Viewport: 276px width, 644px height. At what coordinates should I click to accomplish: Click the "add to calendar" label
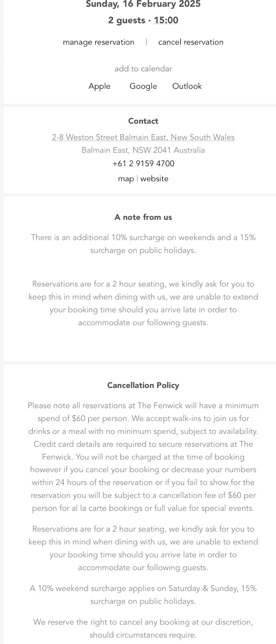click(x=143, y=69)
